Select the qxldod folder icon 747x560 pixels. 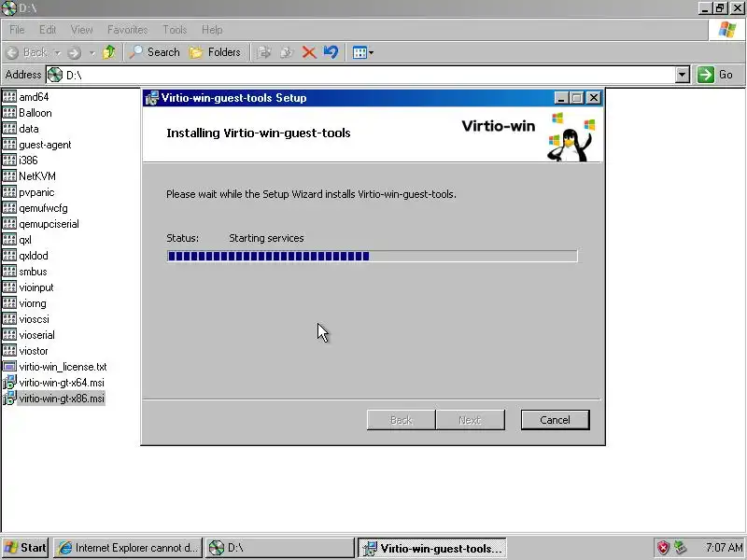tap(9, 256)
